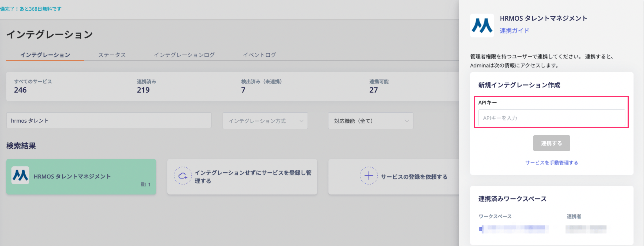Click the chevron of the 対応機能 dropdown
The image size is (644, 246).
[x=407, y=121]
